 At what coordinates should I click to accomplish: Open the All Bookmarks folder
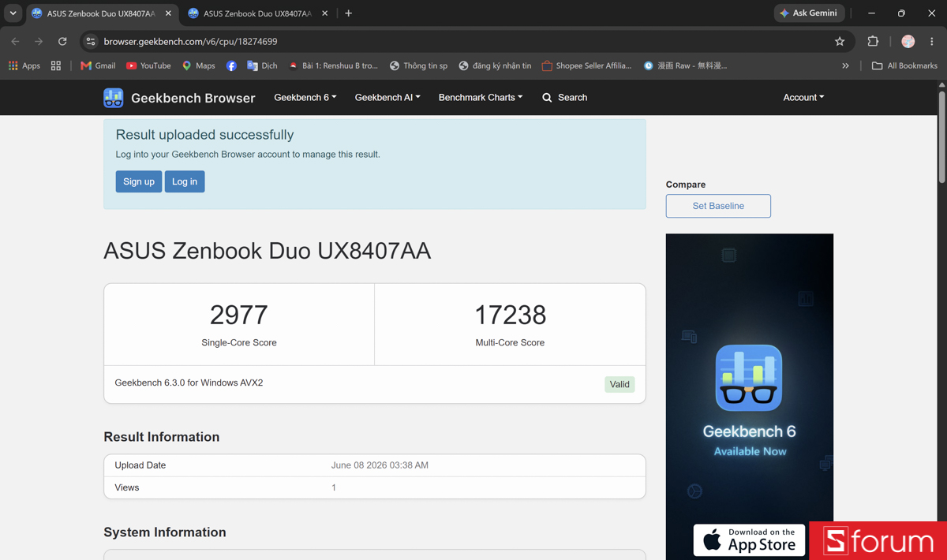point(904,65)
